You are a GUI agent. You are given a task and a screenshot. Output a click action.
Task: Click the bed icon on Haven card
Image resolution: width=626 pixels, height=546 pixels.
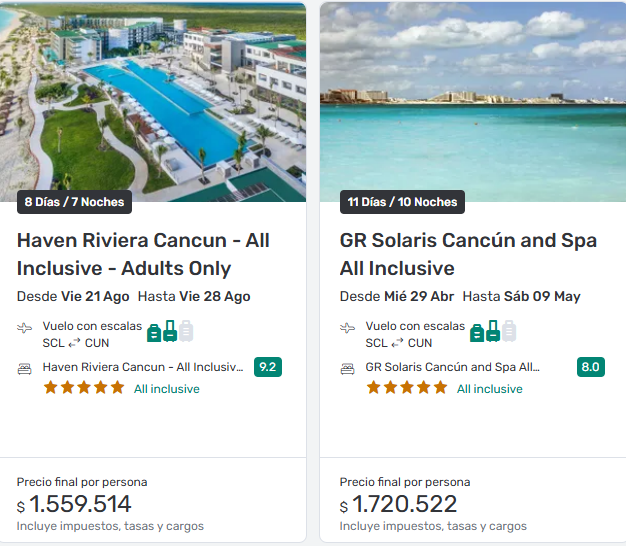click(25, 368)
